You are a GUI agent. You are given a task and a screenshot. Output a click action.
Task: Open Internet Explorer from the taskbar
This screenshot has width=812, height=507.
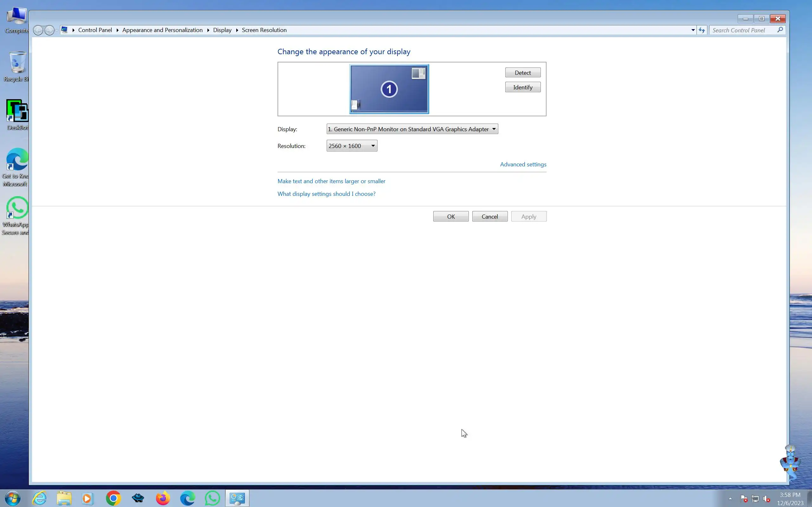[39, 498]
